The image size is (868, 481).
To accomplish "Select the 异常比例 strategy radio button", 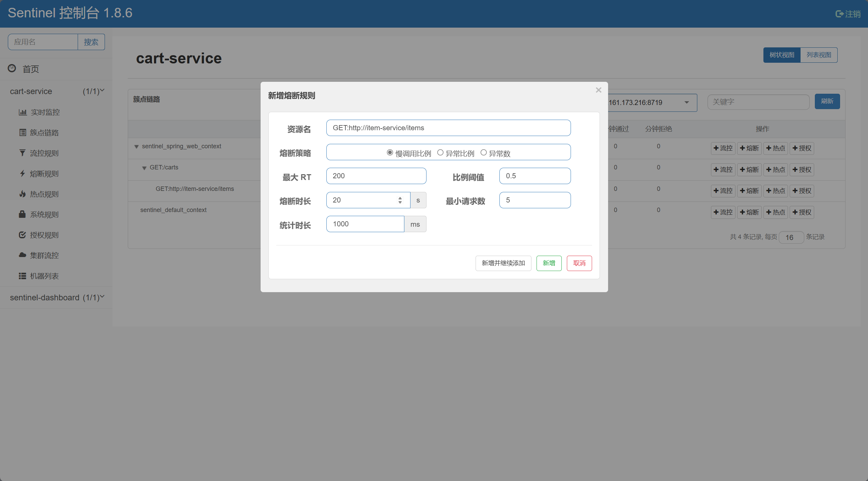I will point(440,153).
